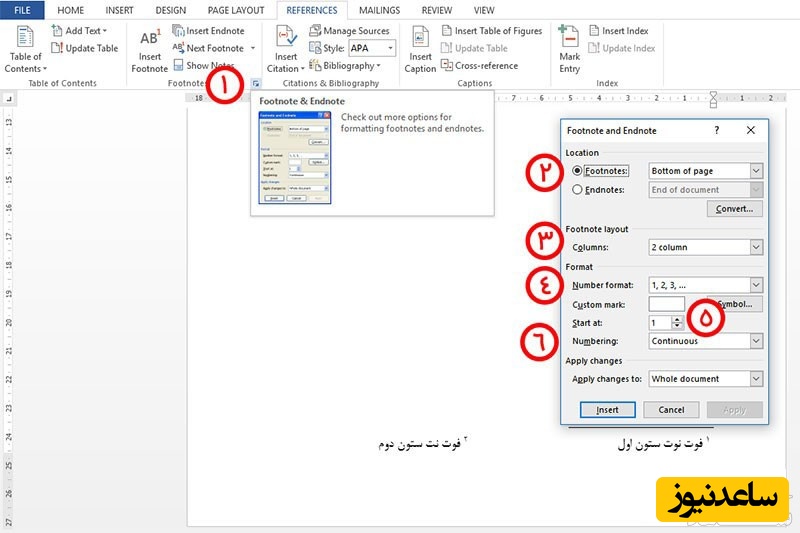Open the Bibliography gallery

pyautogui.click(x=345, y=65)
